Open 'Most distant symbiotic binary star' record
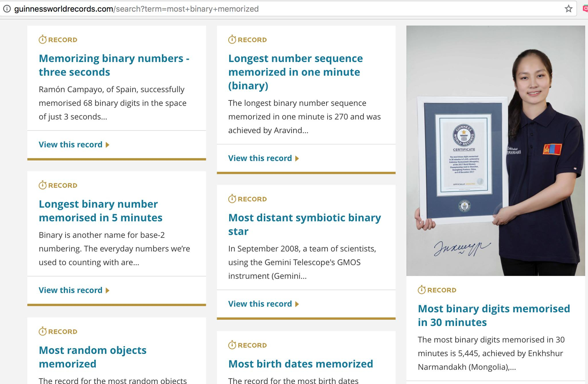This screenshot has height=384, width=588. 305,224
